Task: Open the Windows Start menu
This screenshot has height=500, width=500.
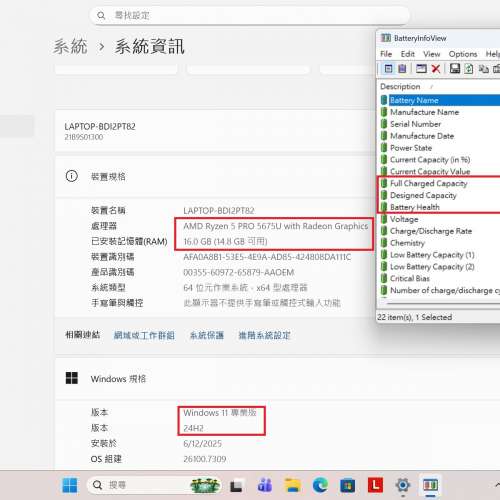Action: (x=70, y=485)
